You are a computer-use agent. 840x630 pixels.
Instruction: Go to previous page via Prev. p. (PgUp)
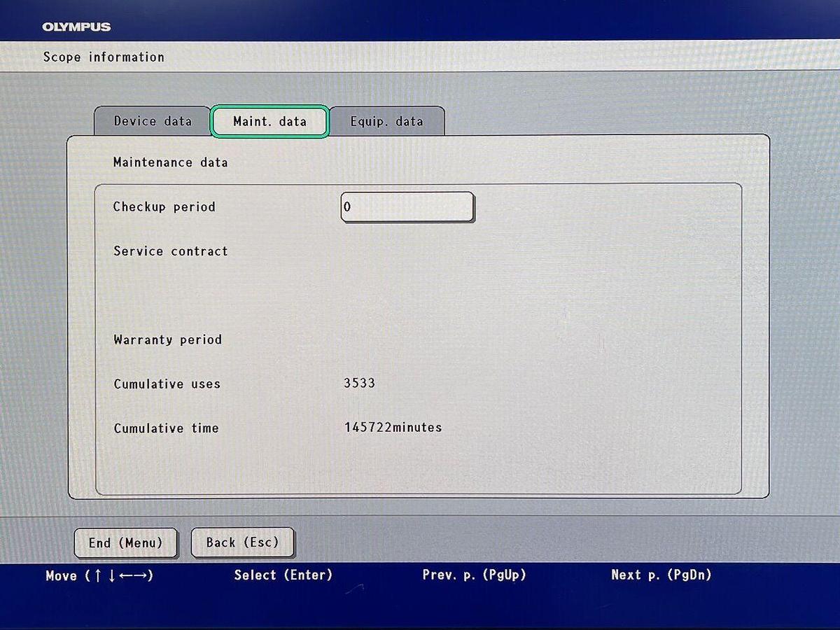474,575
